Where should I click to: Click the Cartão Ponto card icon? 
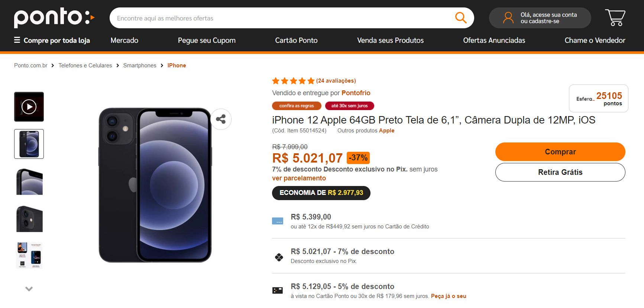coord(278,291)
